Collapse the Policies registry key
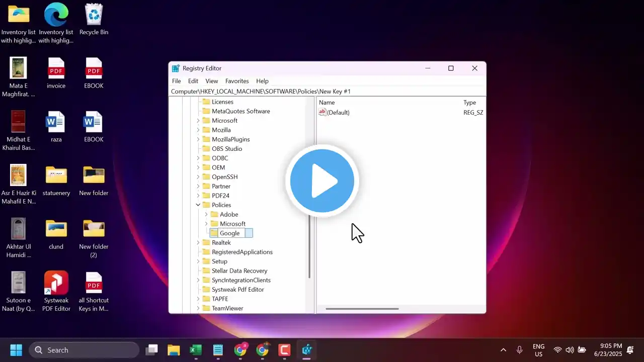 coord(198,205)
